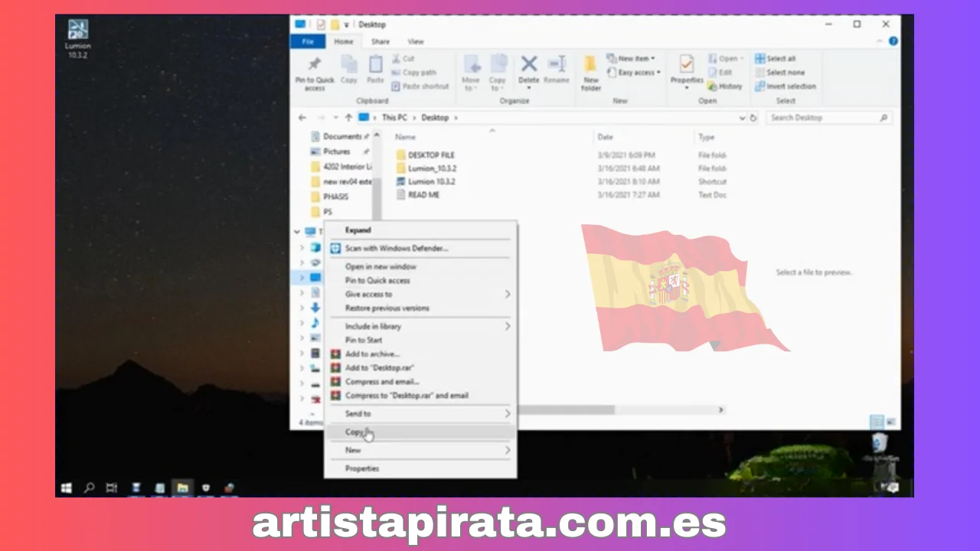Open the Easy access dropdown
Image resolution: width=980 pixels, height=551 pixels.
(634, 73)
